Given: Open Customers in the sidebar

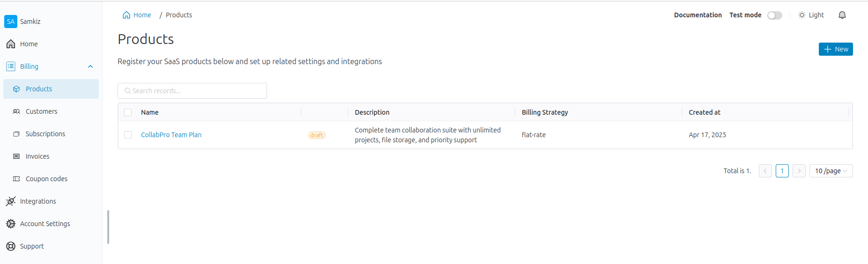Looking at the screenshot, I should 41,111.
